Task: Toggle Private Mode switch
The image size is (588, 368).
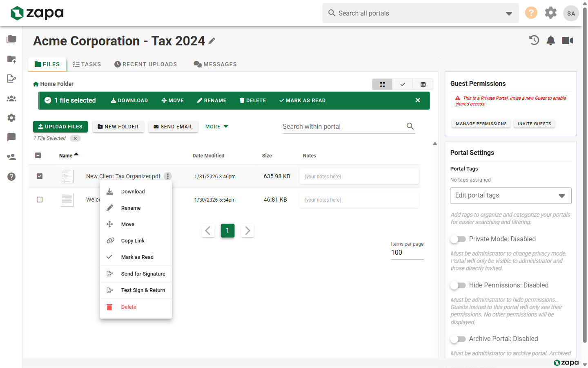Action: pos(458,239)
